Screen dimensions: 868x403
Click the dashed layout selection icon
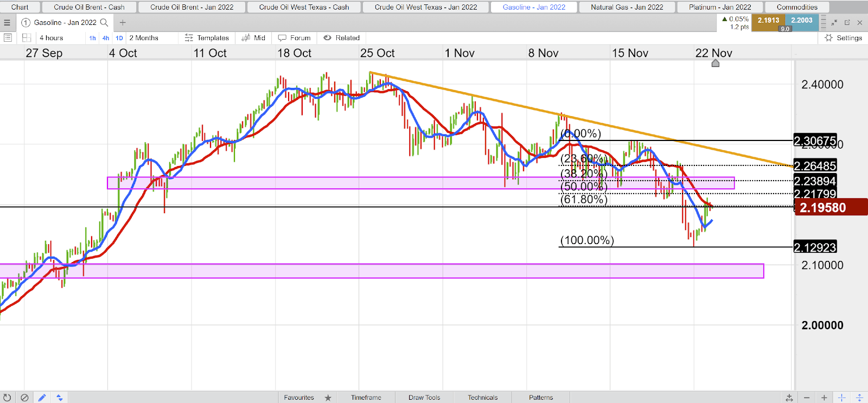click(26, 38)
